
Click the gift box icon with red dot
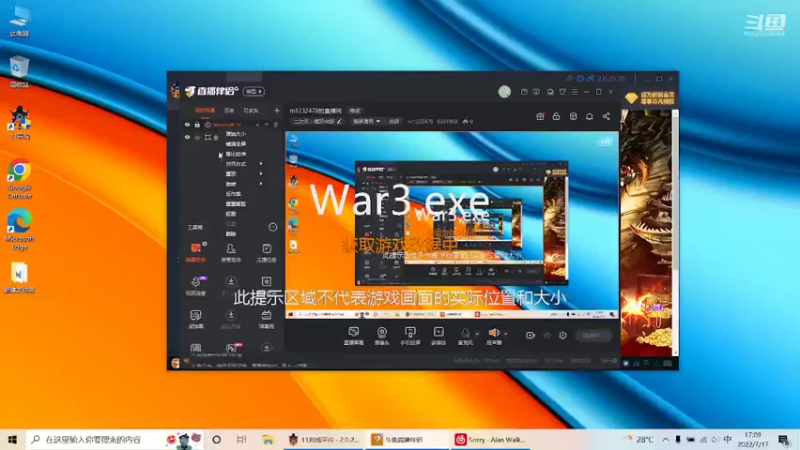pyautogui.click(x=540, y=116)
